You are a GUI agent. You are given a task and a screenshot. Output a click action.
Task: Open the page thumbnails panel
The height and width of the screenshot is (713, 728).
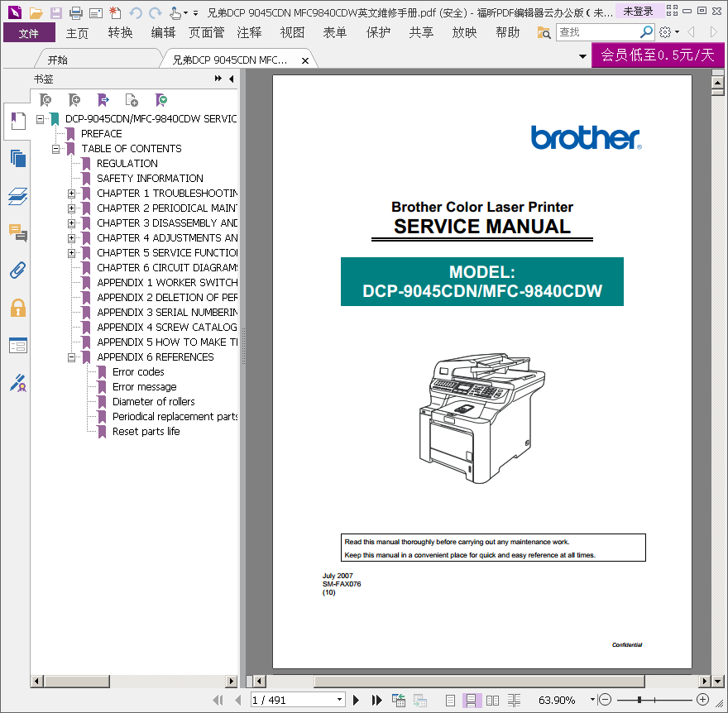tap(18, 159)
